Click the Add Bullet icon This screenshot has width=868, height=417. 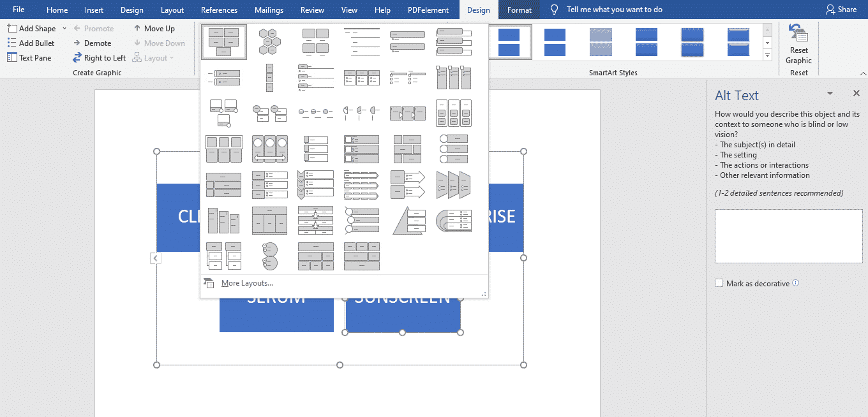point(11,43)
